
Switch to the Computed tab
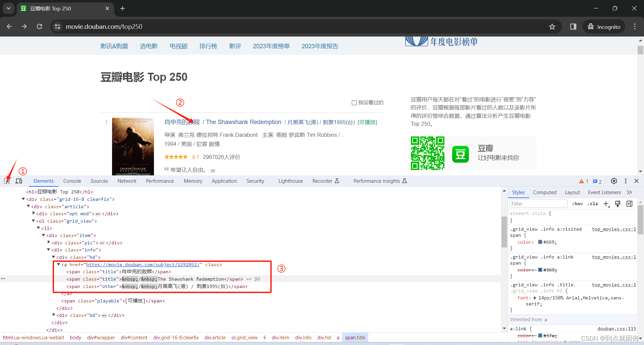point(545,192)
